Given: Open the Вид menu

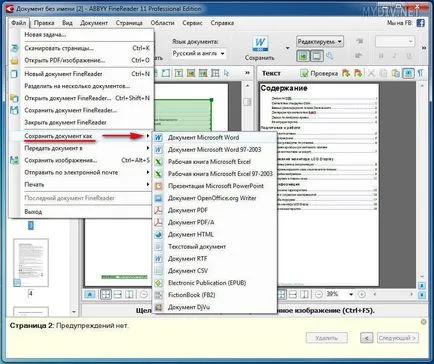Looking at the screenshot, I should (67, 23).
